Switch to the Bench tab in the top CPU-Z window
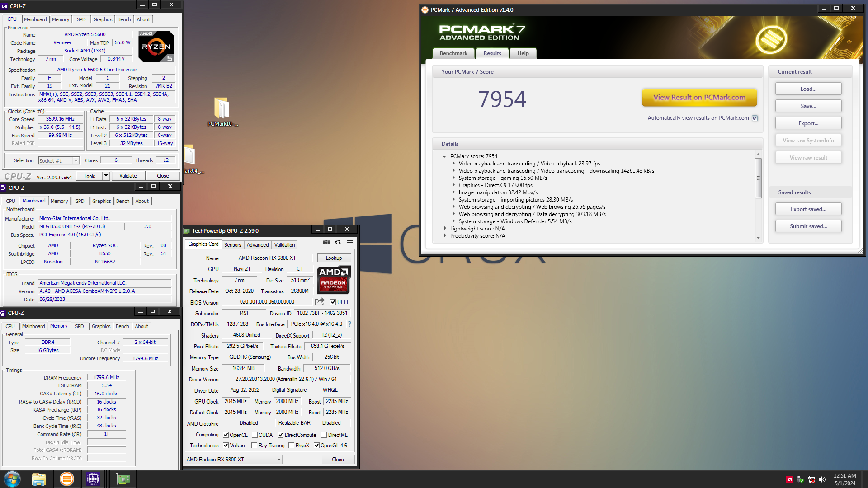The height and width of the screenshot is (488, 868). pyautogui.click(x=124, y=19)
